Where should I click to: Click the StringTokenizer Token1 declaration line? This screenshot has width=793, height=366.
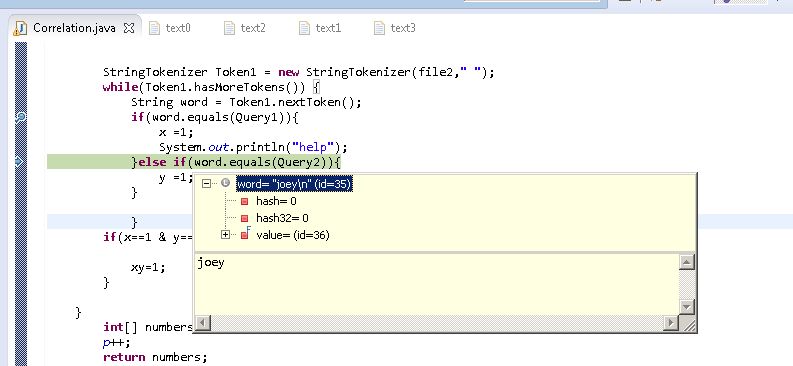coord(298,72)
